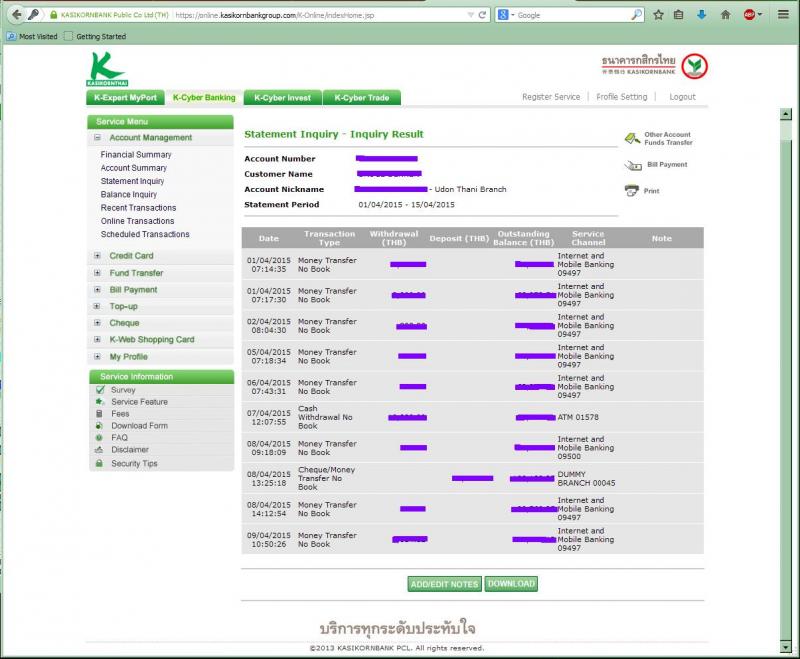Collapse the Account Management section
The width and height of the screenshot is (800, 659).
pyautogui.click(x=97, y=138)
